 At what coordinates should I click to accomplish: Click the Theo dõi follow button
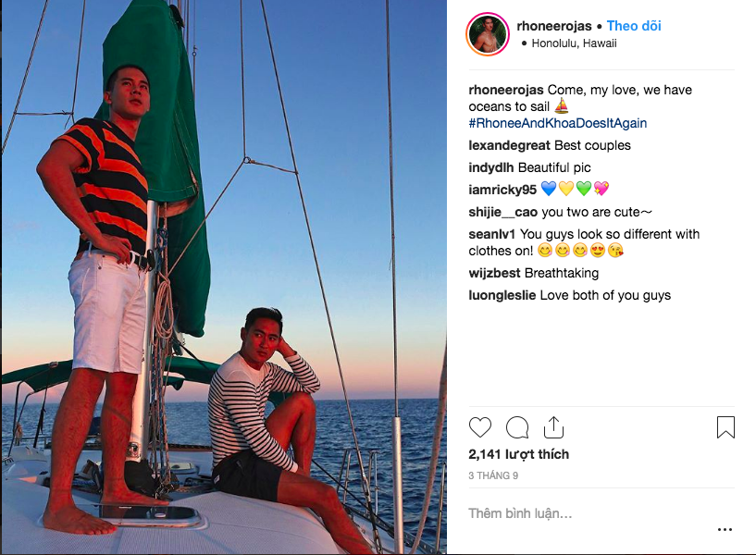click(x=634, y=26)
